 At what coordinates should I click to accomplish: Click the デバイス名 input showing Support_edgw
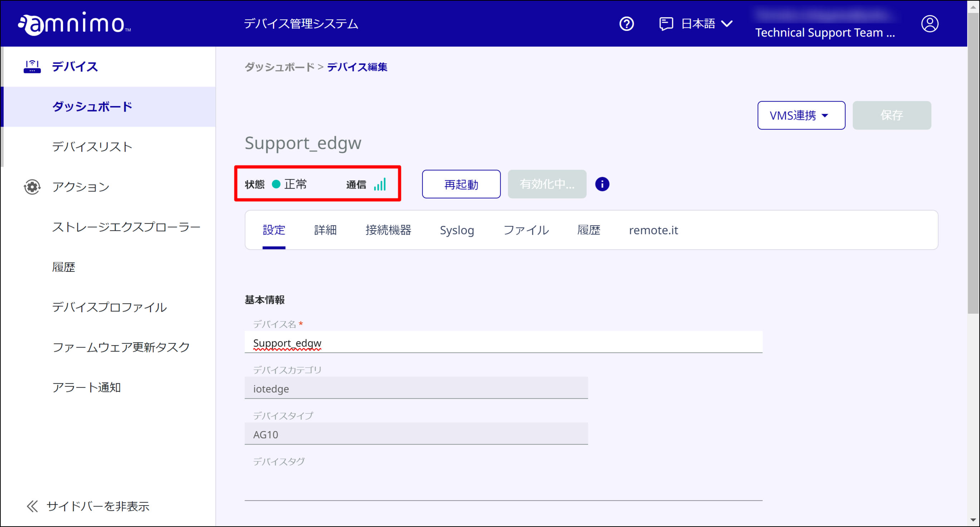tap(502, 342)
